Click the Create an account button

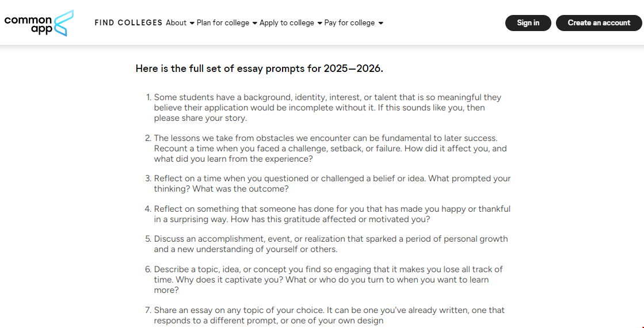(x=599, y=23)
